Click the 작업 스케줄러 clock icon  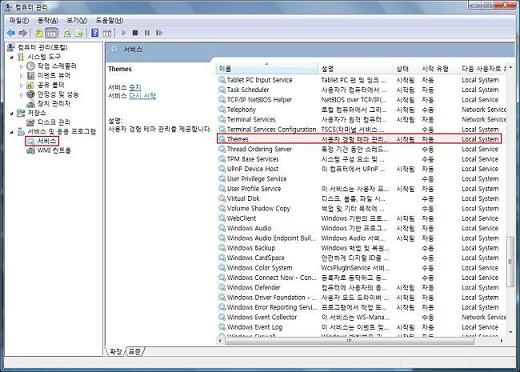(x=31, y=66)
